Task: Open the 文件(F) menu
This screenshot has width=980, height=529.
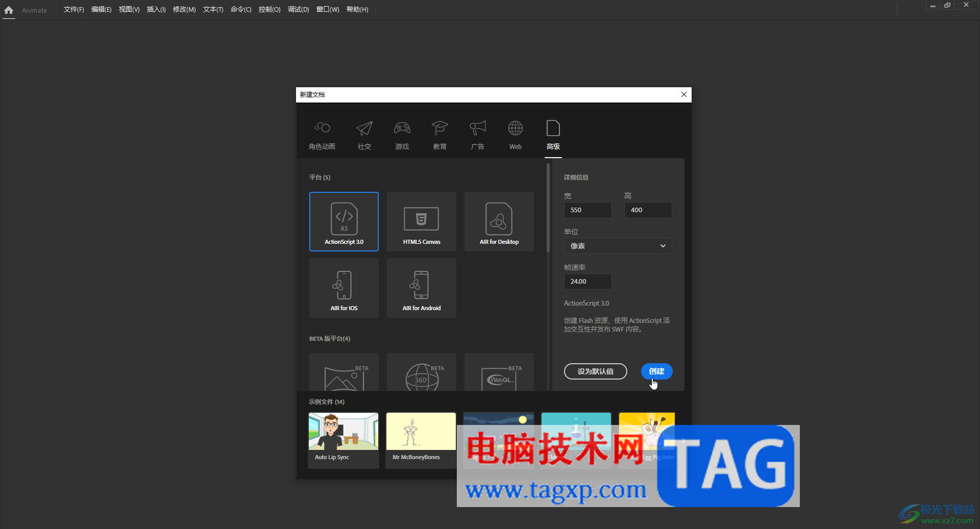Action: pyautogui.click(x=73, y=10)
